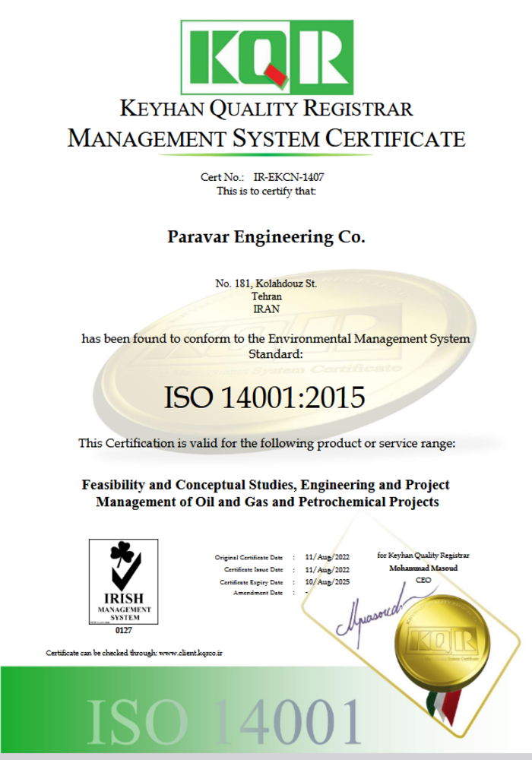
Task: Select the large 'ISO 14001:2015' standard text
Action: [x=264, y=397]
